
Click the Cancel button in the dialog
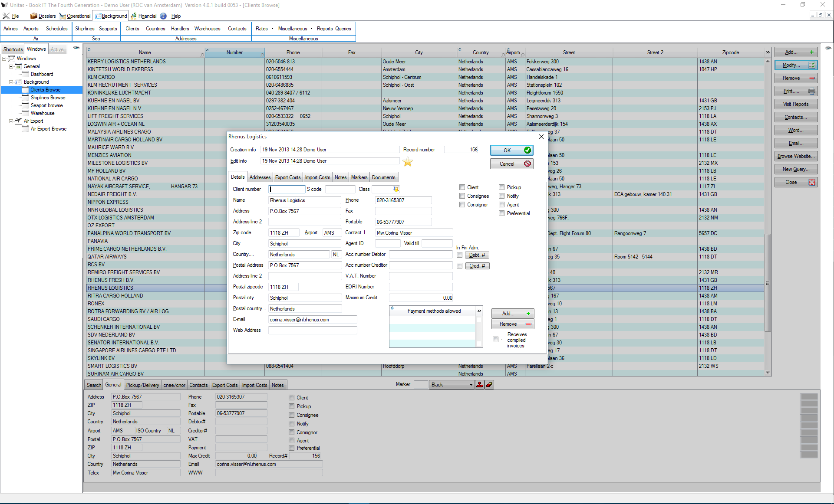pyautogui.click(x=511, y=164)
